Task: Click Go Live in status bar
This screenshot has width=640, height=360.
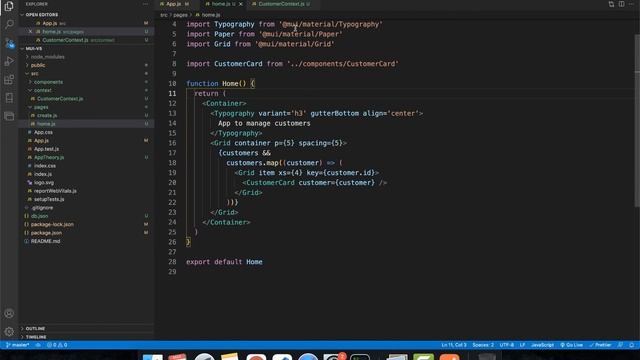Action: [571, 345]
